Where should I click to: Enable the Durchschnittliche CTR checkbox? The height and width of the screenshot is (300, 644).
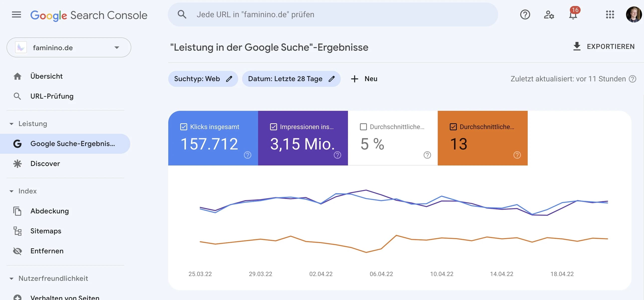point(363,127)
